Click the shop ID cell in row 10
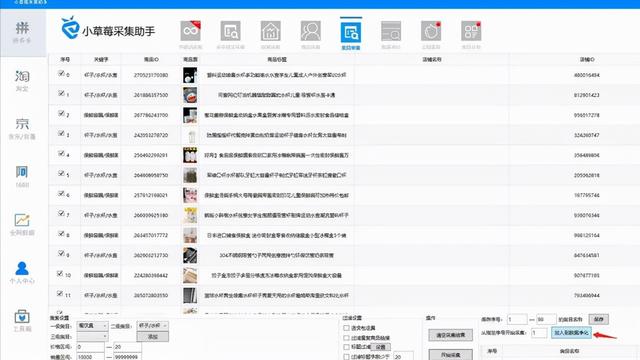The width and height of the screenshot is (640, 360). click(587, 275)
